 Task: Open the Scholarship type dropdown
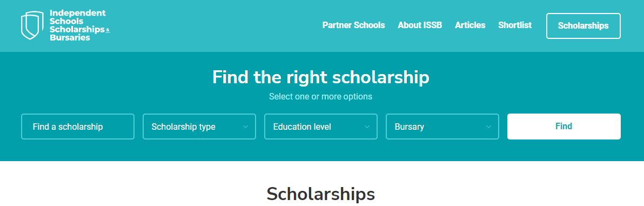(199, 127)
